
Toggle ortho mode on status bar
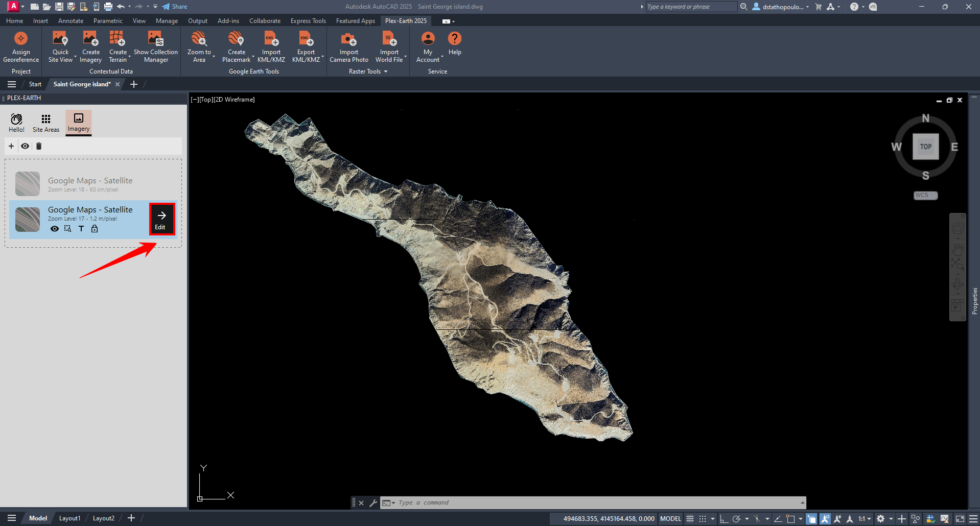click(x=724, y=518)
